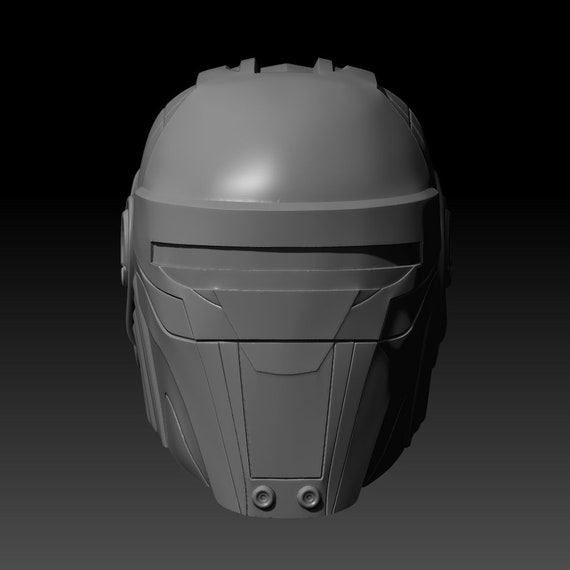570x570 pixels.
Task: Select the central rectangular chin plate
Action: pyautogui.click(x=286, y=411)
